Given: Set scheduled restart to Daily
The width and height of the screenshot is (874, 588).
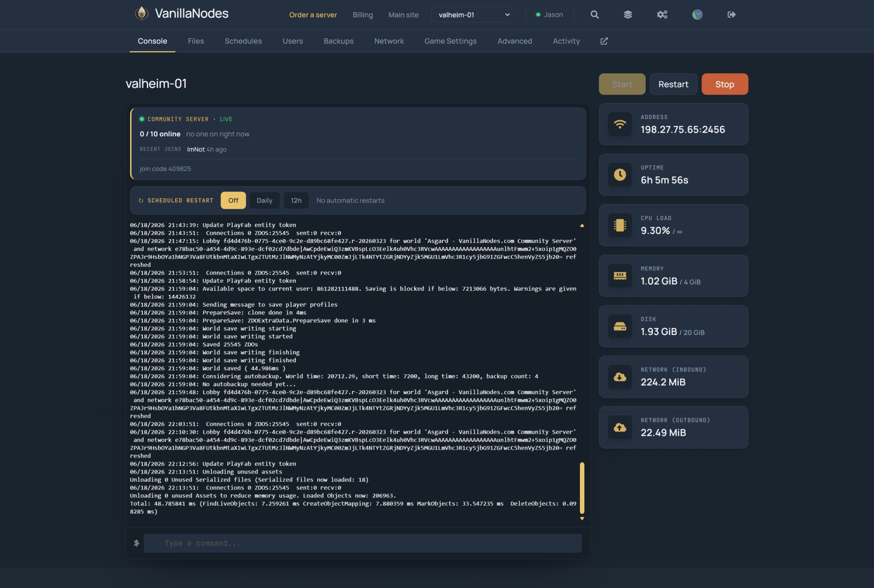Looking at the screenshot, I should click(264, 200).
